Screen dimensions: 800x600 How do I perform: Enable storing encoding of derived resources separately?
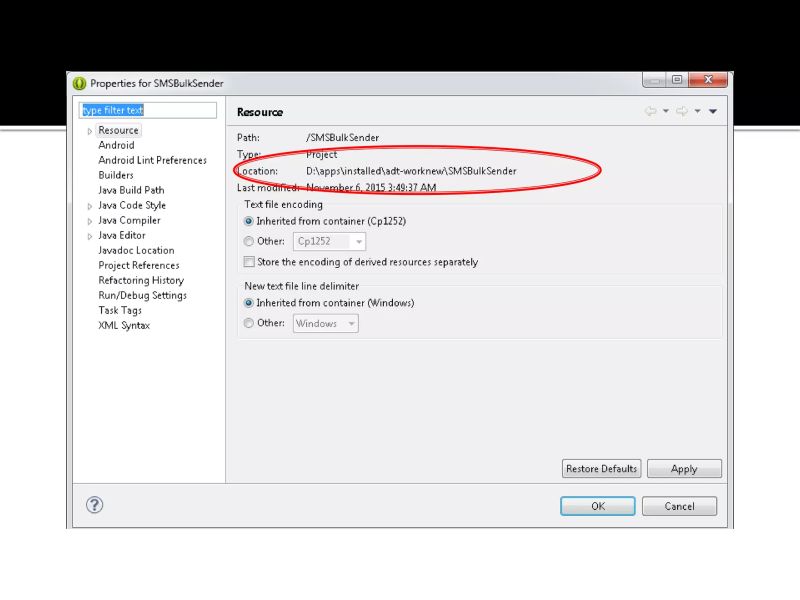pyautogui.click(x=249, y=261)
